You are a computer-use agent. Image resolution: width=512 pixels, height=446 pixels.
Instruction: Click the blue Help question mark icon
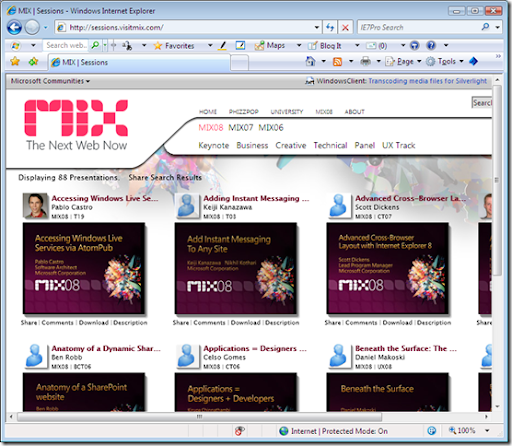point(431,45)
